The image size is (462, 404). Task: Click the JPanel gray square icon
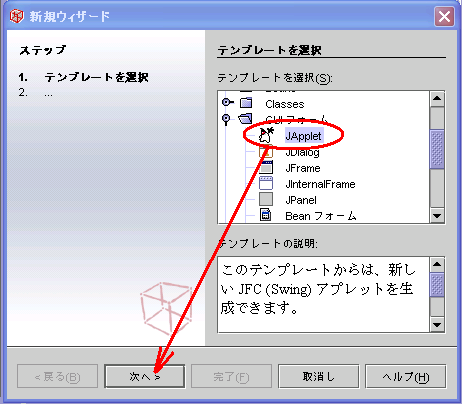[266, 199]
